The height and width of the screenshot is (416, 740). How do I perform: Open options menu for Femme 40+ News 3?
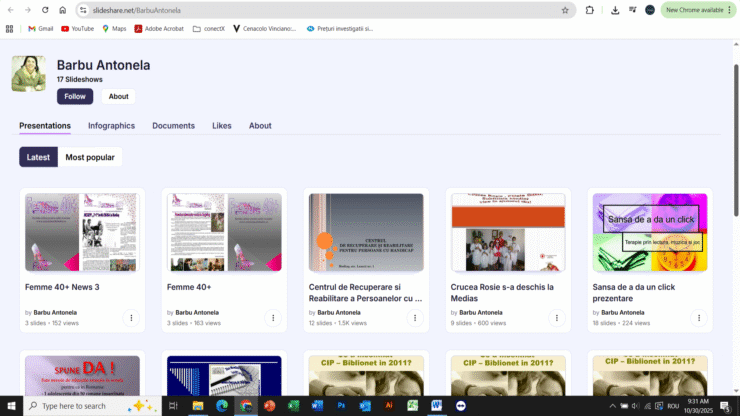pos(130,318)
